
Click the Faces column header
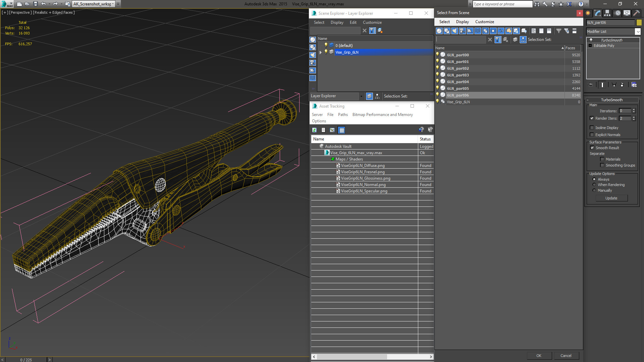[573, 48]
